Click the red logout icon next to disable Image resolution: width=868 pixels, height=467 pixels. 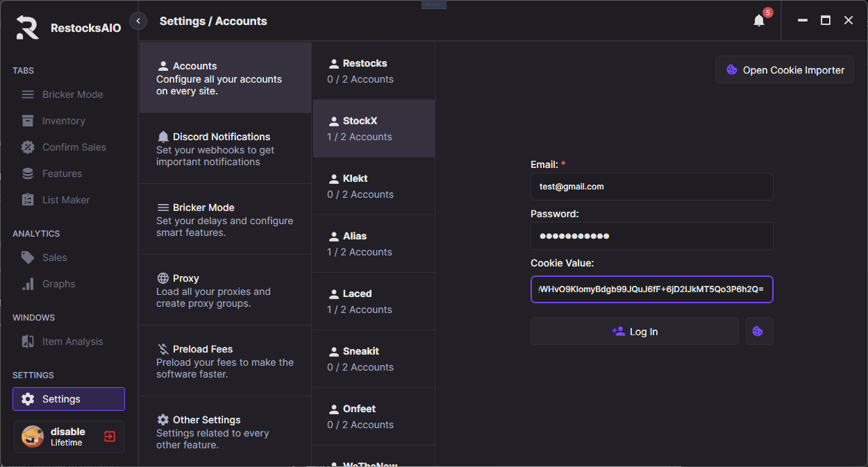110,436
